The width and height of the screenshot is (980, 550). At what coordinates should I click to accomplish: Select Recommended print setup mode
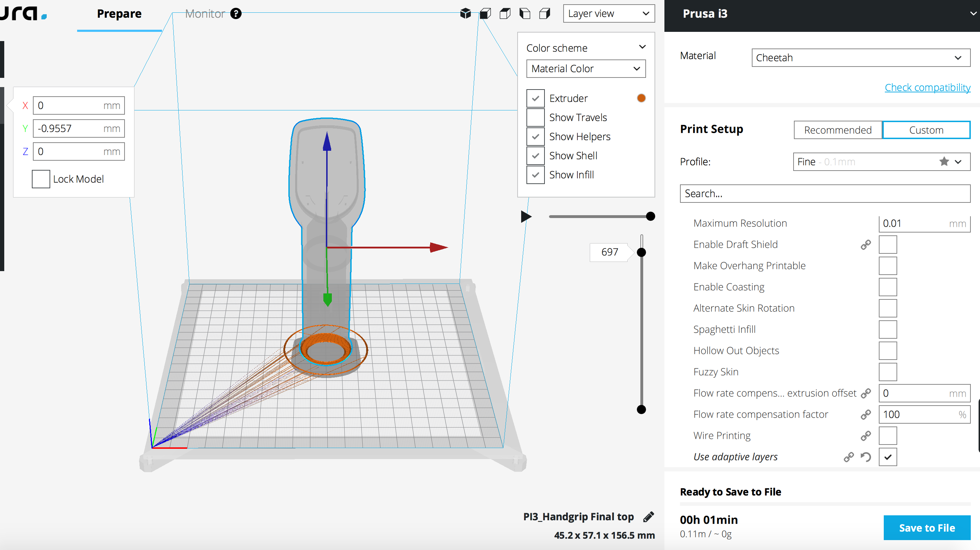pos(838,130)
